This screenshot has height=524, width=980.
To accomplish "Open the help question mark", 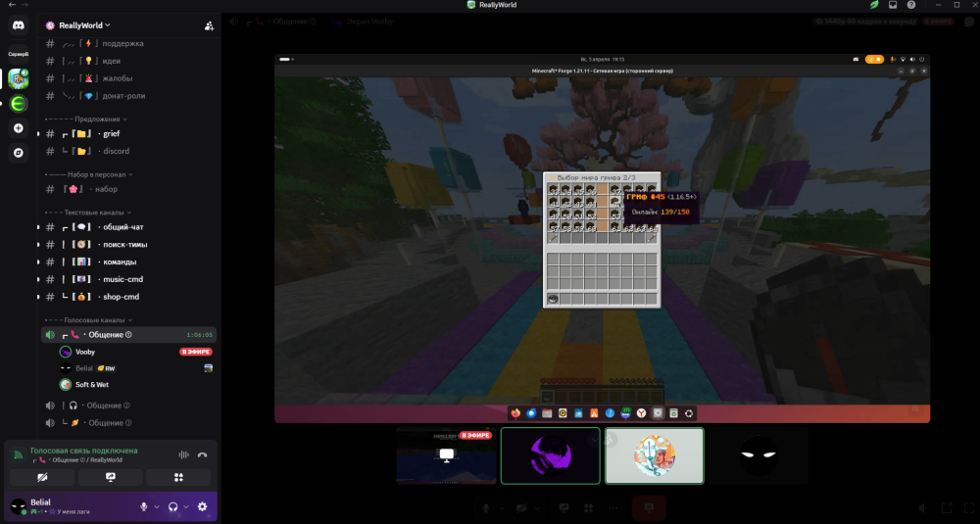I will tap(910, 4).
